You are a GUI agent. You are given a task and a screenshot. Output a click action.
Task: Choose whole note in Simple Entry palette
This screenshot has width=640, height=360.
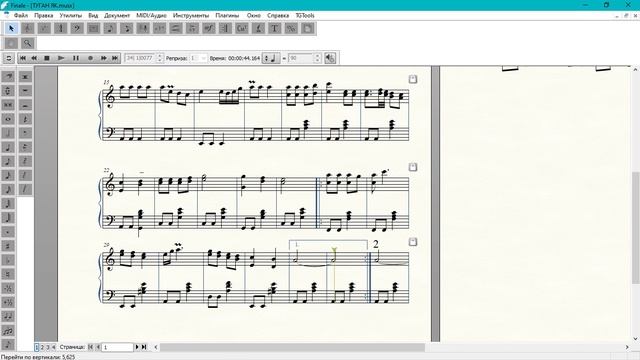point(8,119)
